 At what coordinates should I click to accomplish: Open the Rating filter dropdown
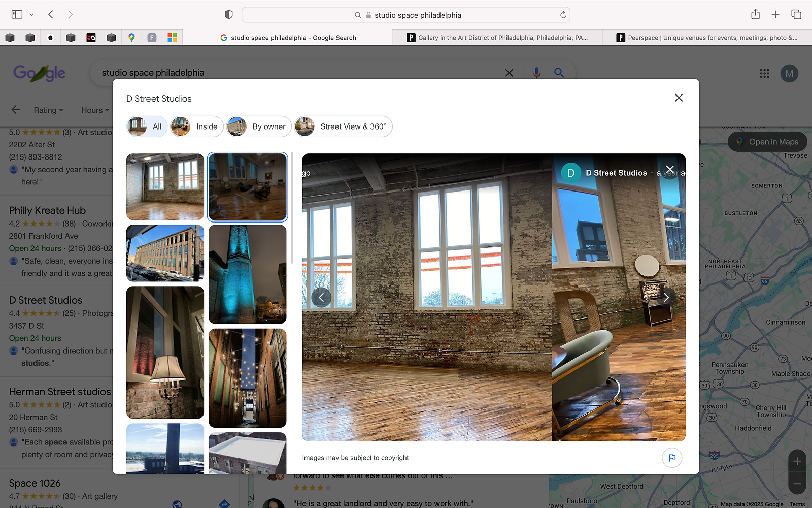pyautogui.click(x=48, y=110)
